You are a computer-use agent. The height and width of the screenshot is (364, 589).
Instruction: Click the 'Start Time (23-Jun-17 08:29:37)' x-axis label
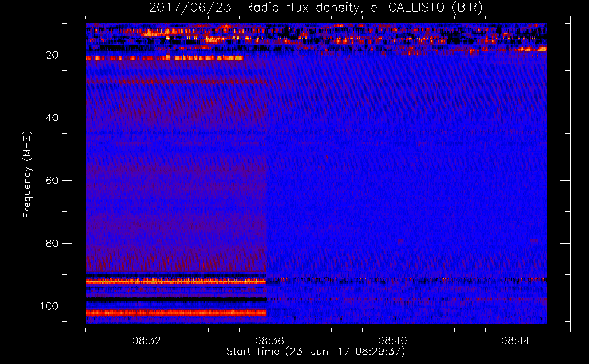[316, 352]
